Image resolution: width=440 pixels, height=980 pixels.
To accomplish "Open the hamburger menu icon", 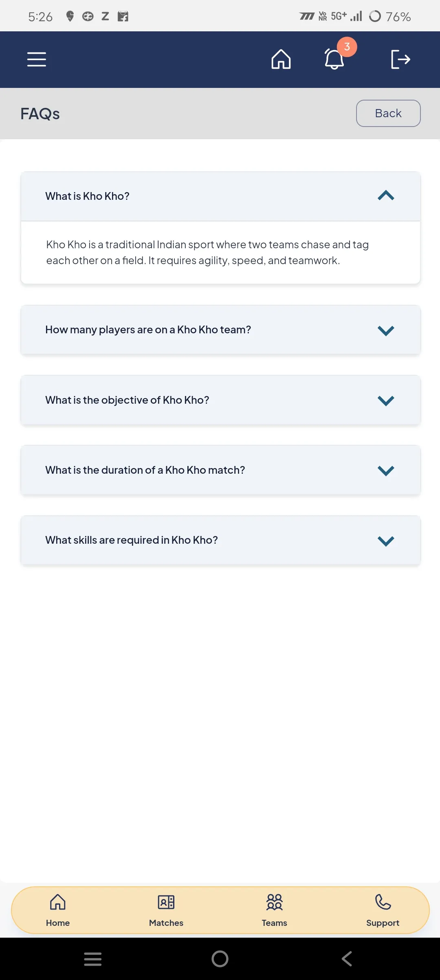I will point(37,59).
